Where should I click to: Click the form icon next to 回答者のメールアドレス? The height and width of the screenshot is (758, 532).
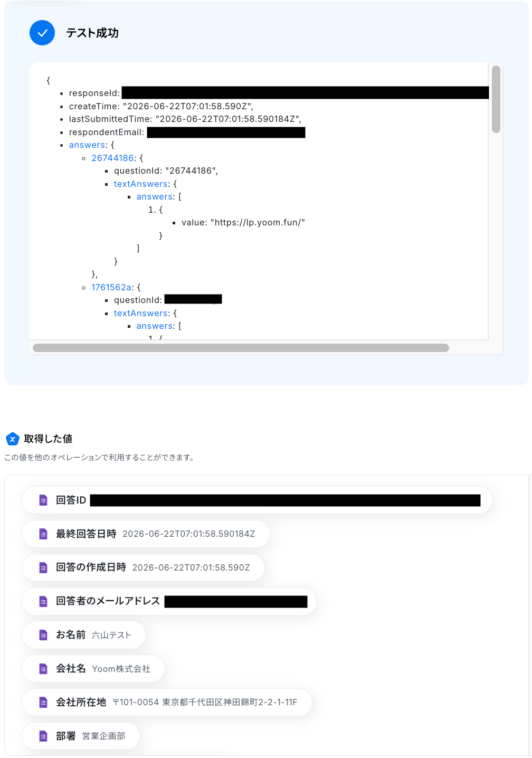(43, 601)
